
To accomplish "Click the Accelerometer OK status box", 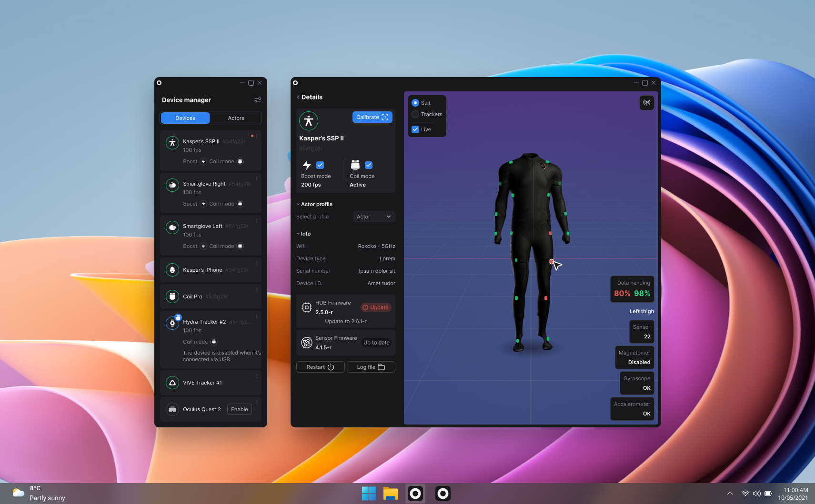I will tap(632, 409).
